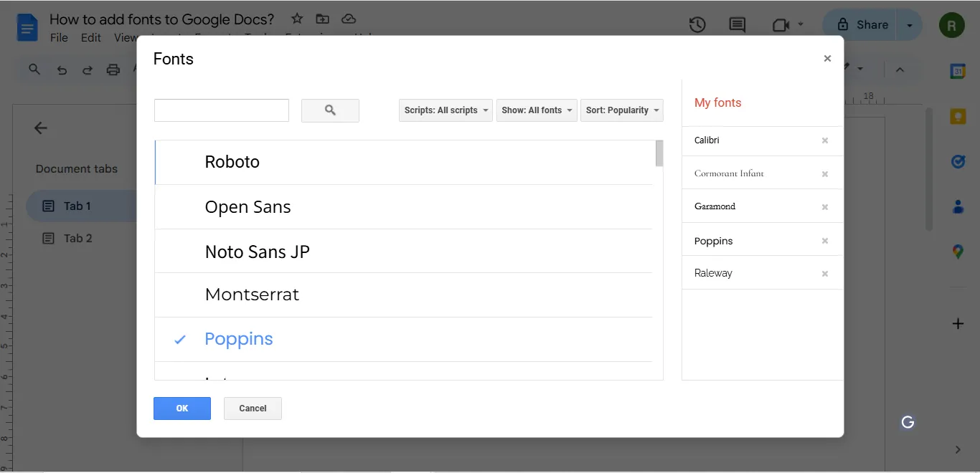Click the font search input field
Screen dimensions: 980x473
pos(222,110)
